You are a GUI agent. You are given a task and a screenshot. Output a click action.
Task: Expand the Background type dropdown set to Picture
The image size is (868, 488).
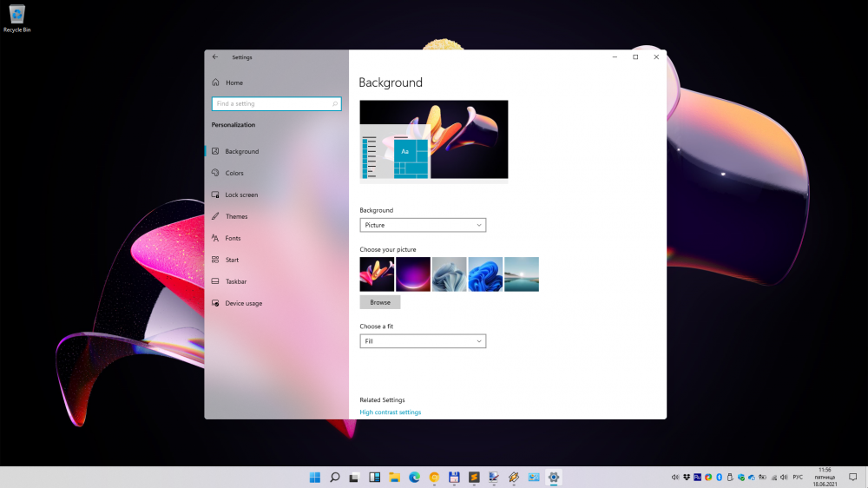click(x=423, y=225)
